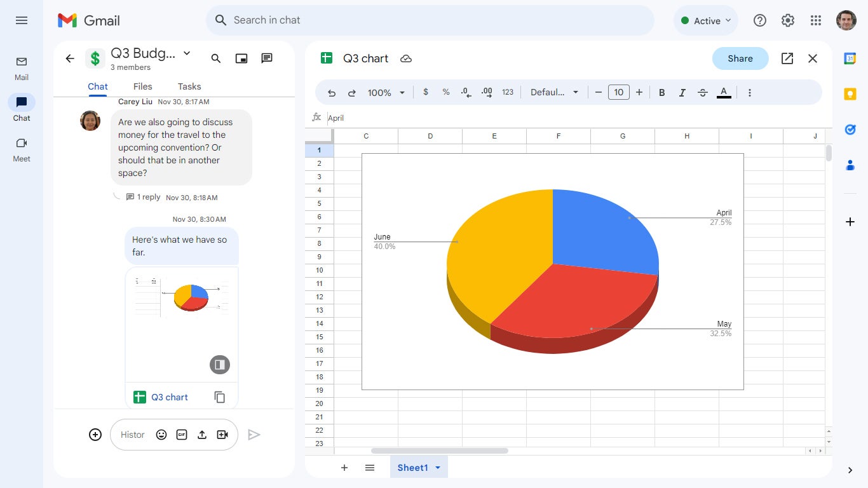The height and width of the screenshot is (488, 868).
Task: Add a new sheet with plus
Action: click(344, 468)
